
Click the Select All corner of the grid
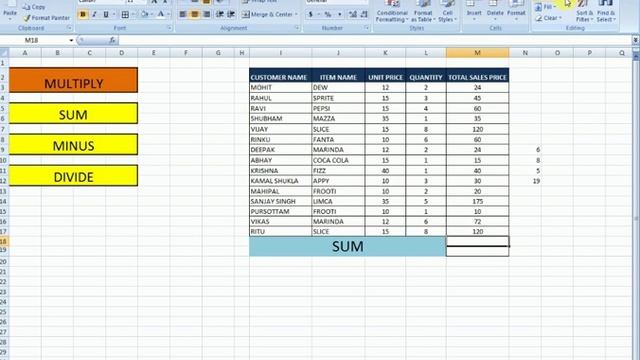pyautogui.click(x=4, y=53)
